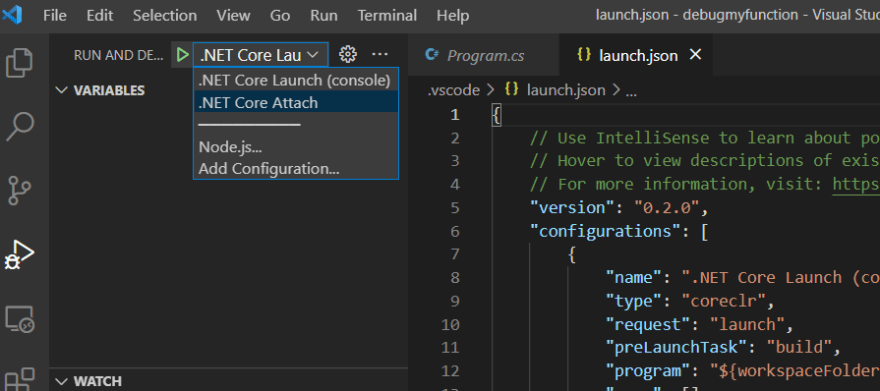Image resolution: width=880 pixels, height=391 pixels.
Task: Open the Search view in activity bar
Action: (20, 127)
